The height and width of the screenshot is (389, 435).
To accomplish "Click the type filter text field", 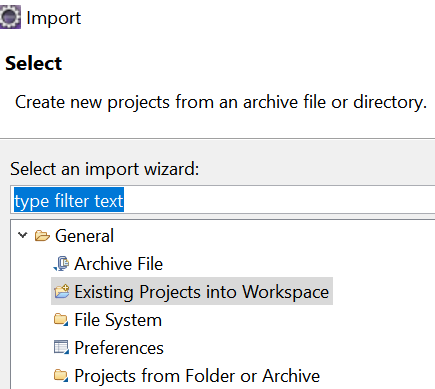I will (x=223, y=200).
